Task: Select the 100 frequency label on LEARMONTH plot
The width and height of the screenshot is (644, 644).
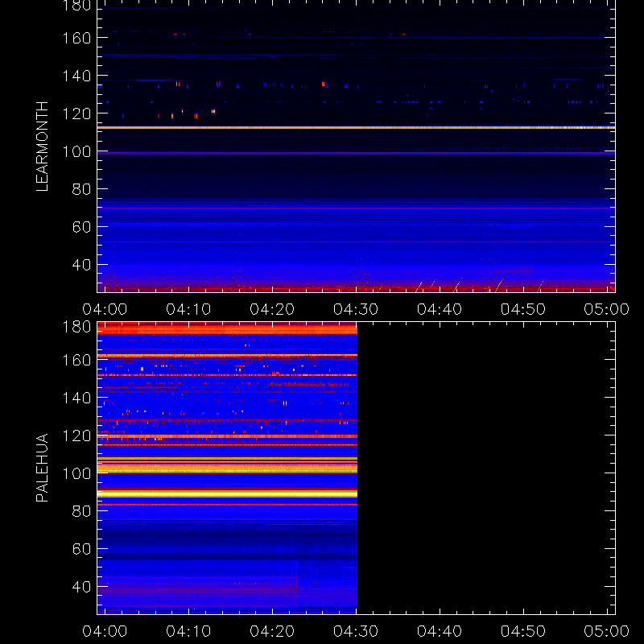Action: tap(76, 151)
